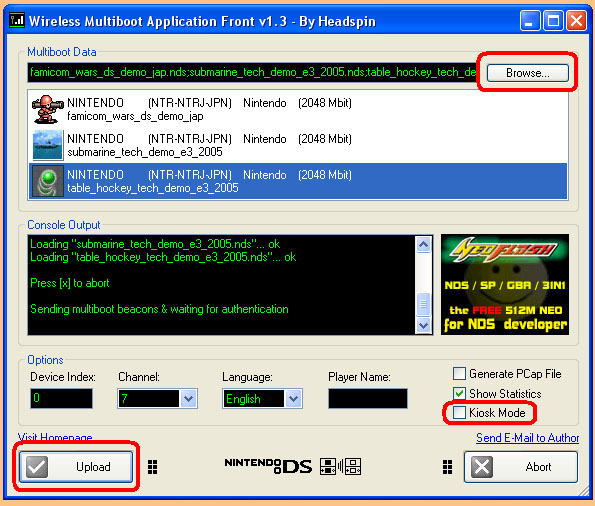Click the Player Name input field
The width and height of the screenshot is (595, 506).
[368, 398]
